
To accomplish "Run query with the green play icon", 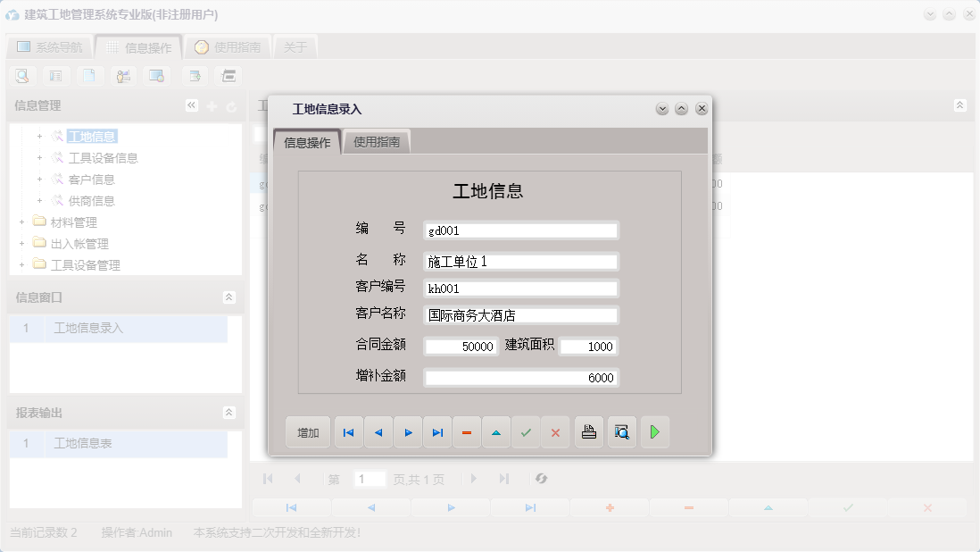I will [x=654, y=431].
